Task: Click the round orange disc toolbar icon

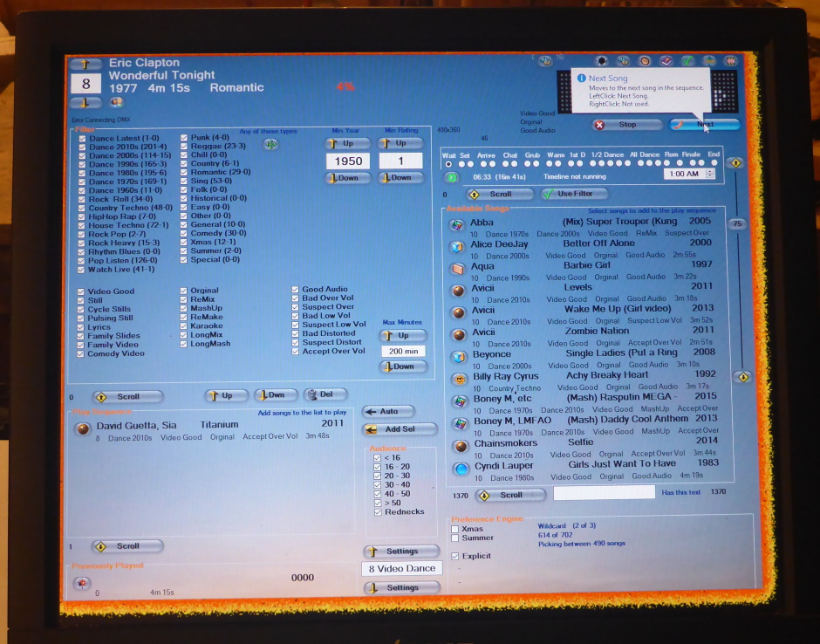Action: 645,61
